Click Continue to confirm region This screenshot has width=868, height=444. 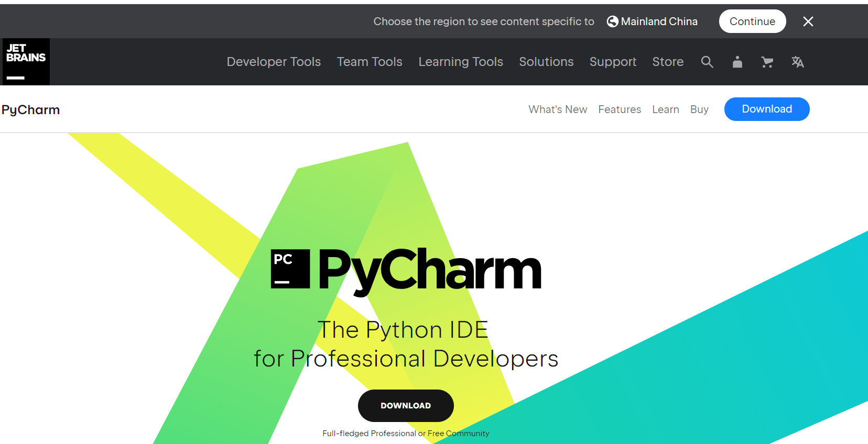[752, 21]
